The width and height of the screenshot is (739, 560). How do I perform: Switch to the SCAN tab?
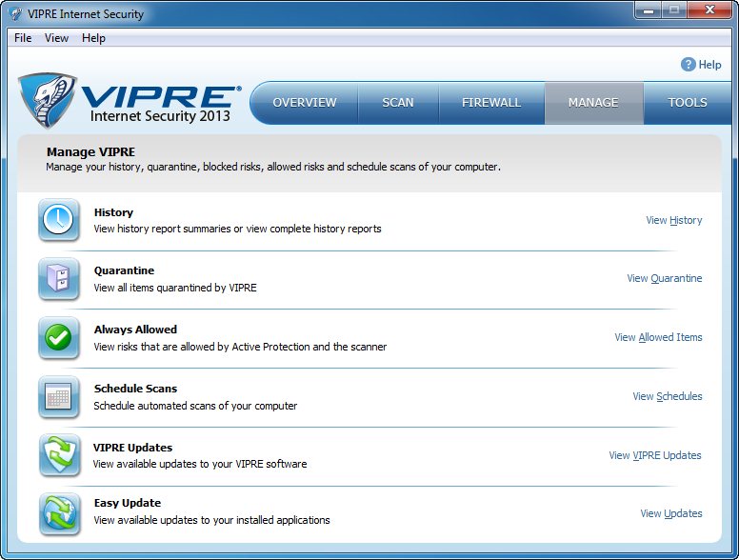click(398, 103)
